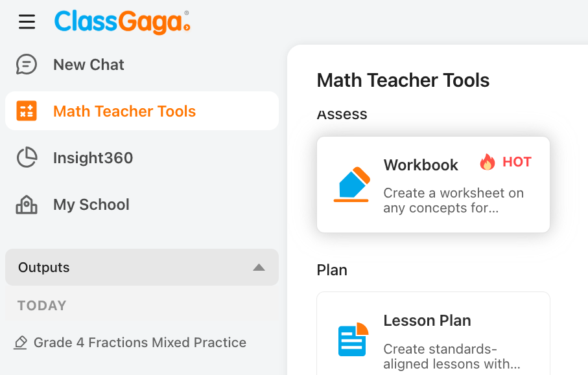The image size is (588, 375).
Task: Click the Insight360 pie chart icon
Action: [27, 158]
